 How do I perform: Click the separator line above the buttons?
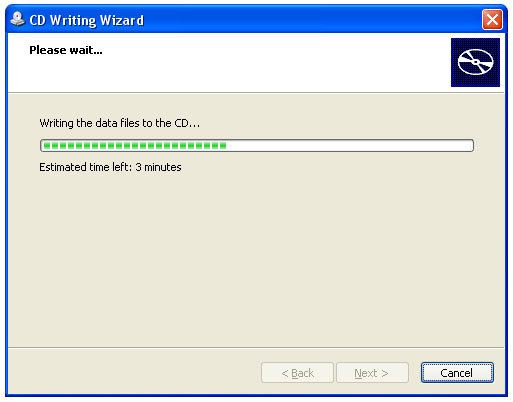point(256,348)
